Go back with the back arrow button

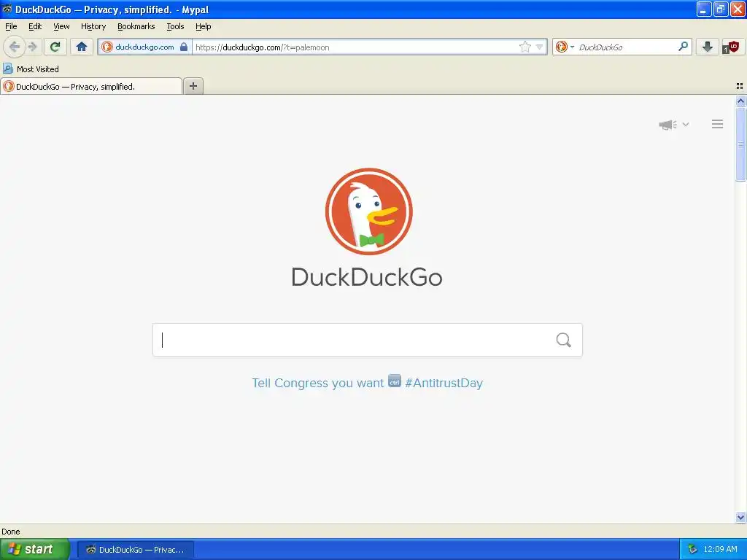coord(15,47)
